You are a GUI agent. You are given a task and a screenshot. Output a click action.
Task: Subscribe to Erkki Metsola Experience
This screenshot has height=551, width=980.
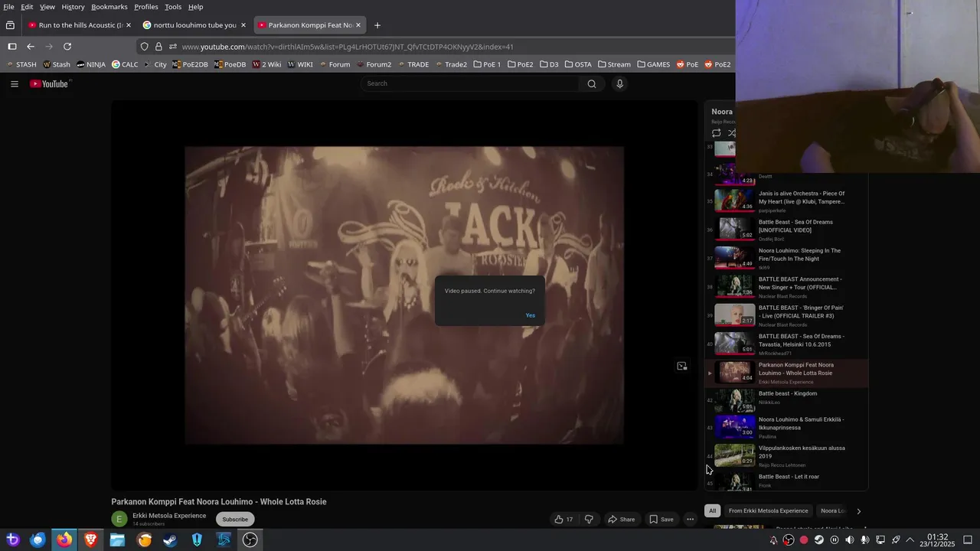tap(235, 519)
